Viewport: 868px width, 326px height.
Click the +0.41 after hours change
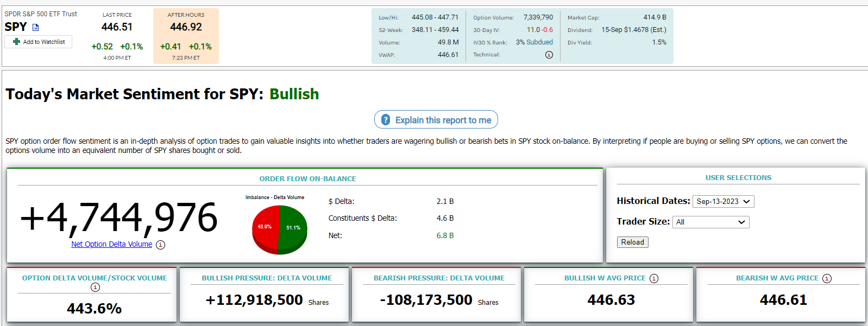pyautogui.click(x=171, y=47)
